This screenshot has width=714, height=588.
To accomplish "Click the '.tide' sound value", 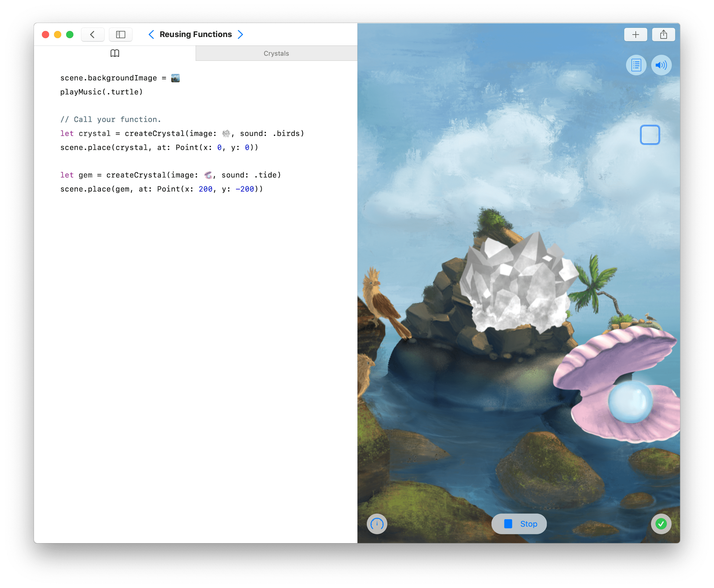I will click(x=265, y=175).
